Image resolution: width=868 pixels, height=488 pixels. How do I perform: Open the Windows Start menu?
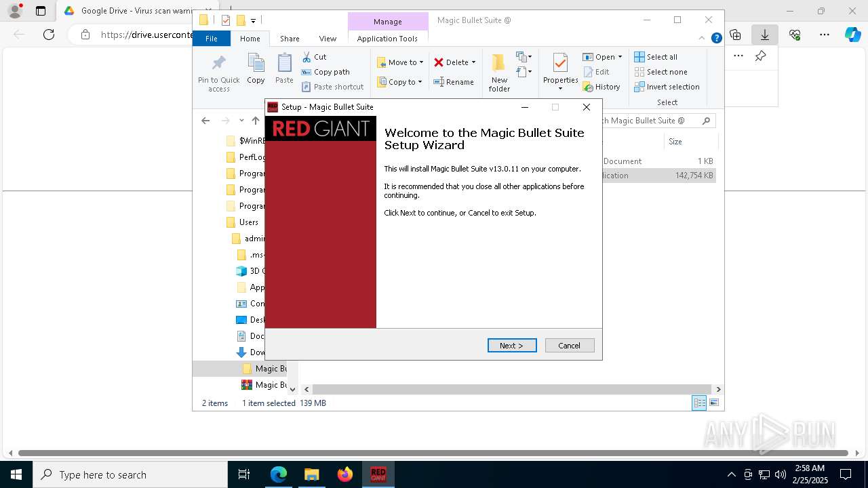click(x=16, y=474)
